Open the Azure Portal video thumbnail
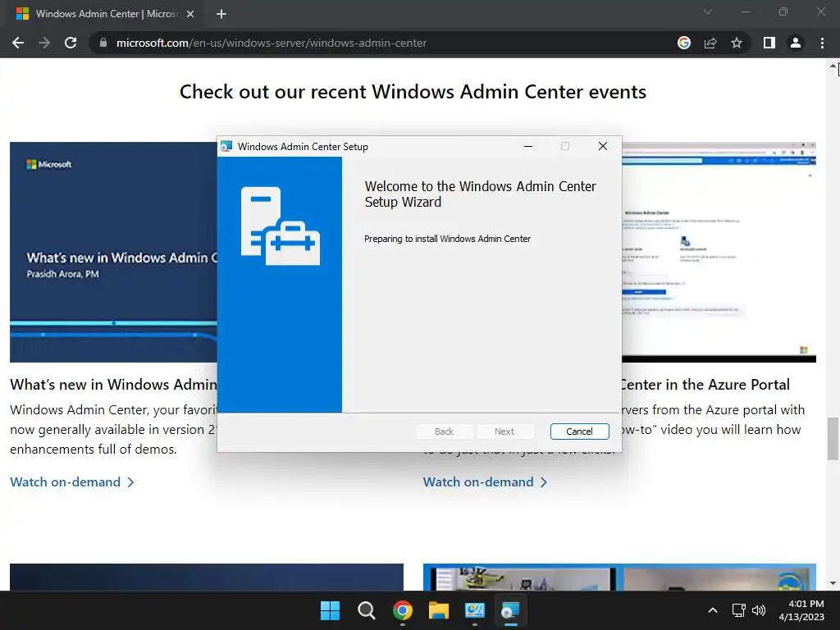 coord(719,252)
